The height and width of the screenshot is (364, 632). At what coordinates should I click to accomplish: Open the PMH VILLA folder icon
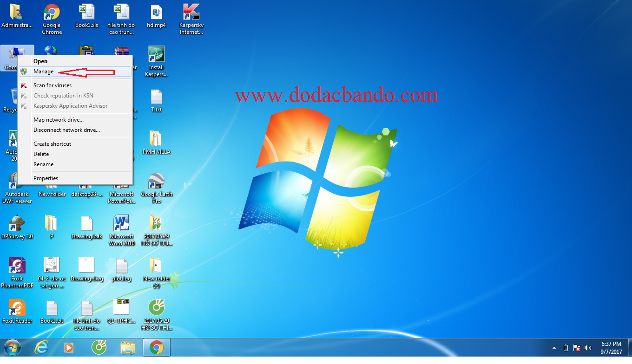(x=156, y=143)
